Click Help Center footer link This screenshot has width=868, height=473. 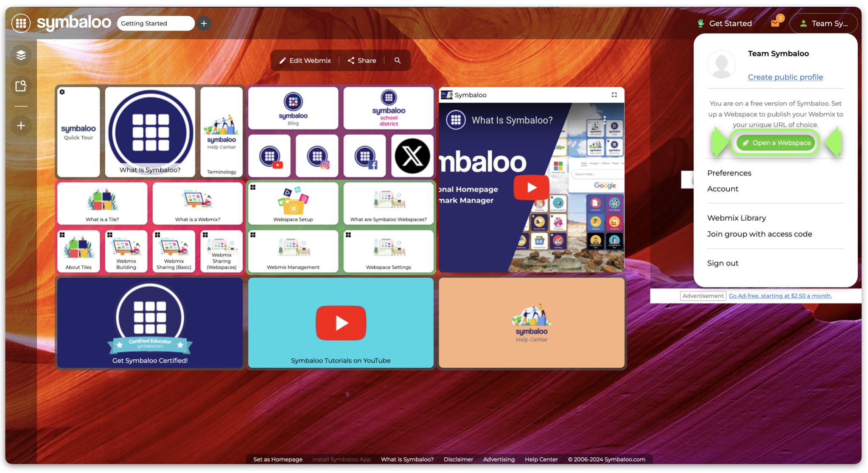[541, 459]
